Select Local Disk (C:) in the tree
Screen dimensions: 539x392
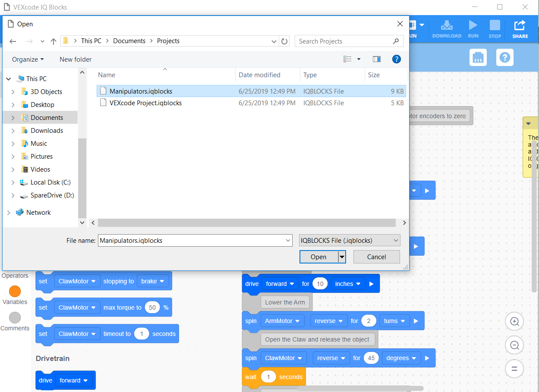click(x=50, y=182)
